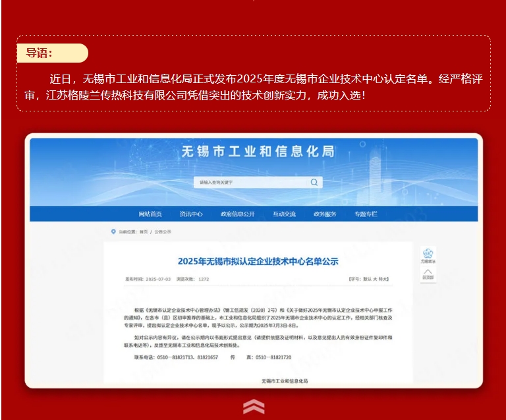The image size is (506, 420).
Task: Click the 导语 label
Action: (39, 53)
